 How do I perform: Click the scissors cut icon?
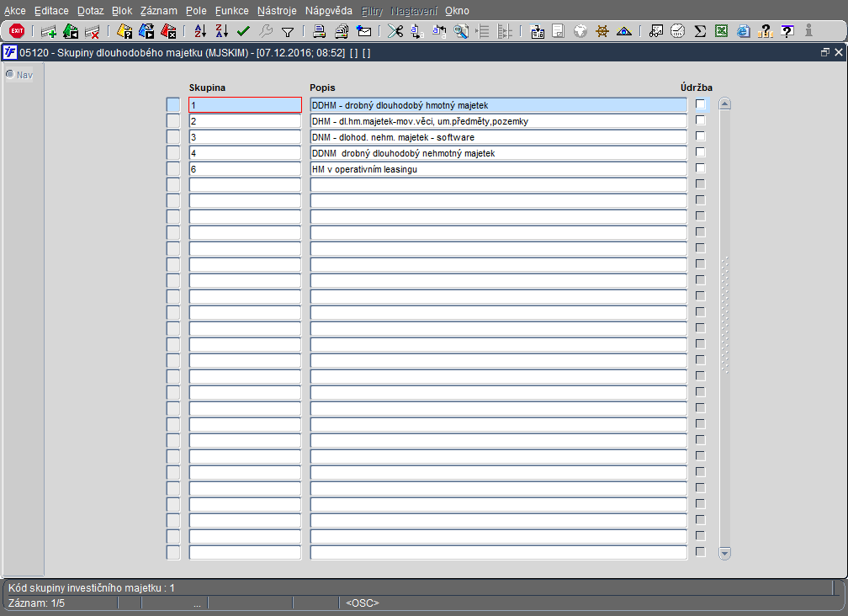(395, 31)
